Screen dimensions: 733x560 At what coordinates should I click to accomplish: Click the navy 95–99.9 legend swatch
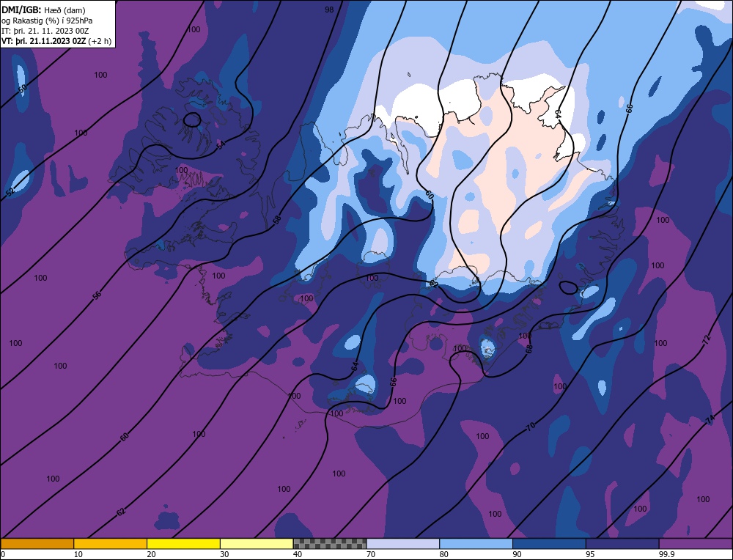tap(622, 544)
